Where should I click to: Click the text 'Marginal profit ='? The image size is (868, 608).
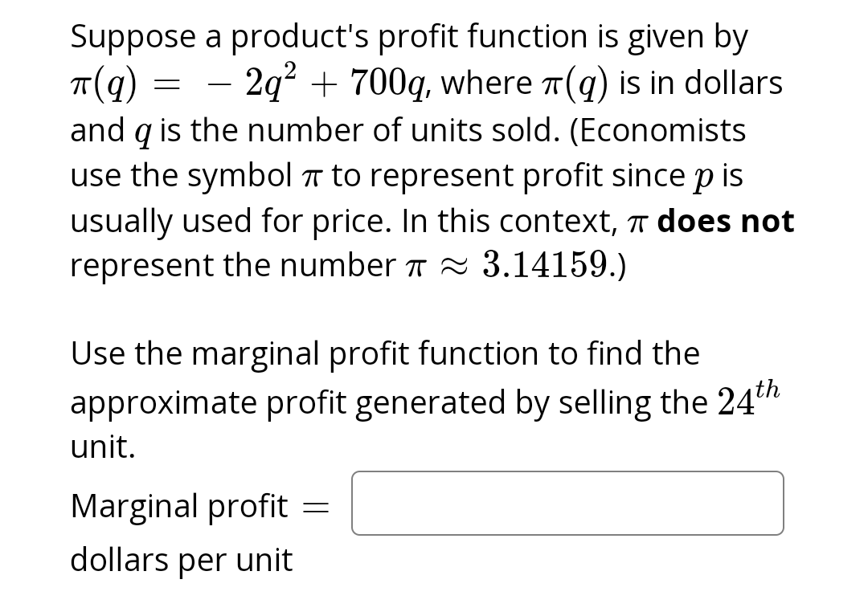pyautogui.click(x=198, y=506)
